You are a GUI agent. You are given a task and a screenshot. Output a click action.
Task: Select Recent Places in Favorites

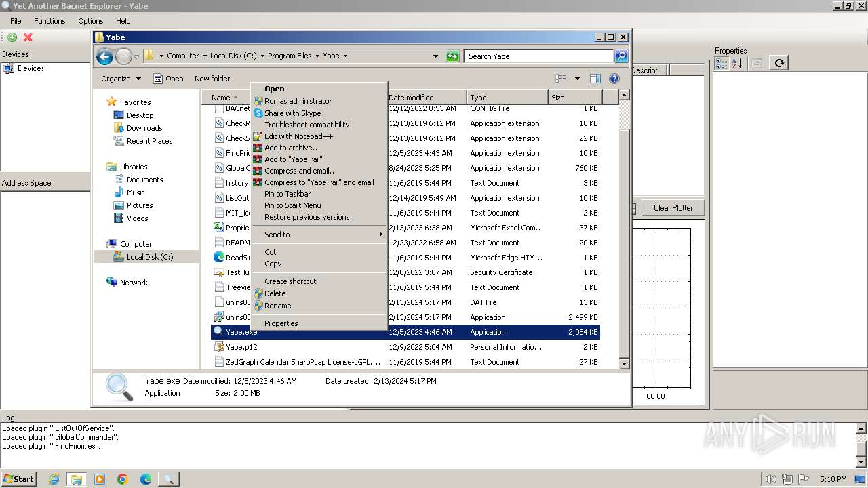[x=149, y=141]
